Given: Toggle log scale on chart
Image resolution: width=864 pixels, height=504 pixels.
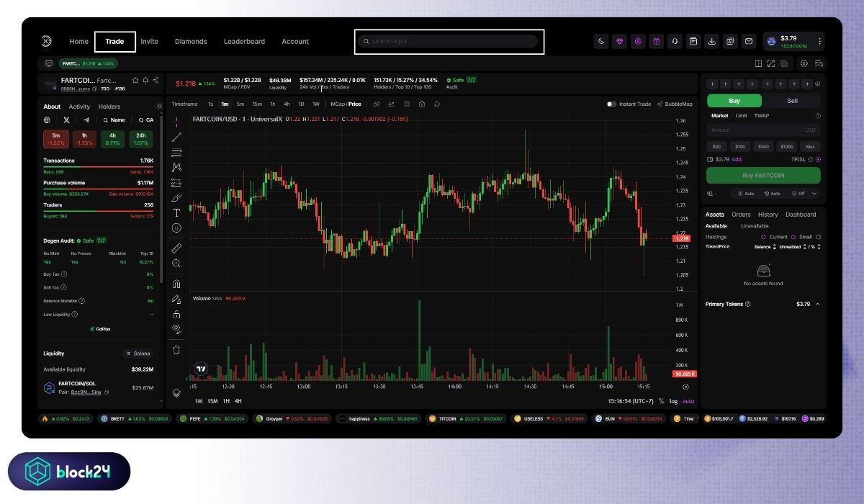Looking at the screenshot, I should pos(673,401).
